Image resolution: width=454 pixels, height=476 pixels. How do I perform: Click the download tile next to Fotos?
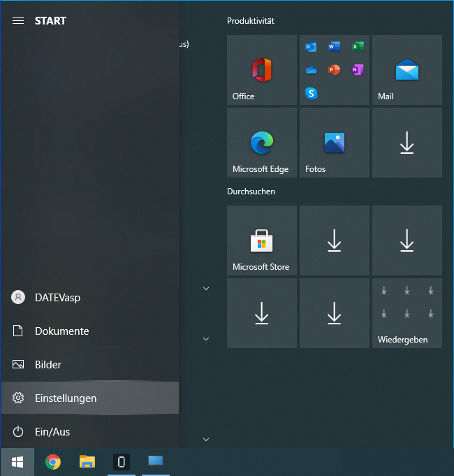pyautogui.click(x=407, y=143)
